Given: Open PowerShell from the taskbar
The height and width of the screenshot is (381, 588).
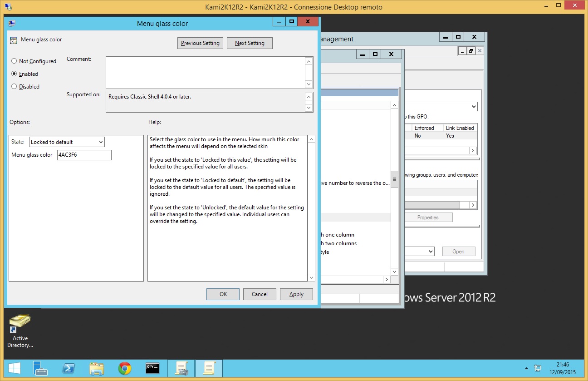Looking at the screenshot, I should (69, 368).
